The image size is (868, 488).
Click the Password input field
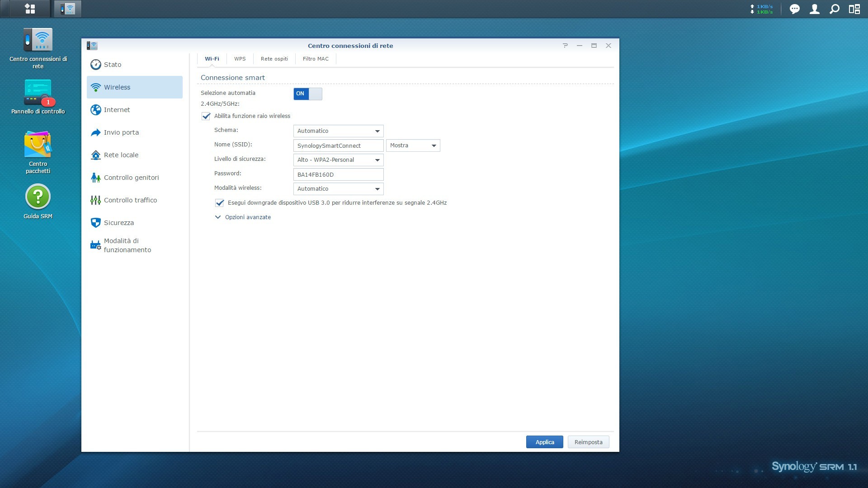[x=338, y=174]
